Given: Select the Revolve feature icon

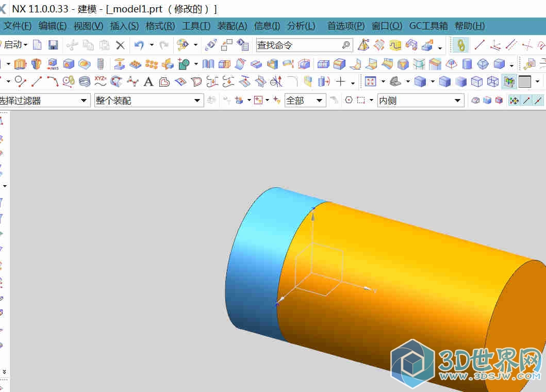Looking at the screenshot, I should 36,64.
